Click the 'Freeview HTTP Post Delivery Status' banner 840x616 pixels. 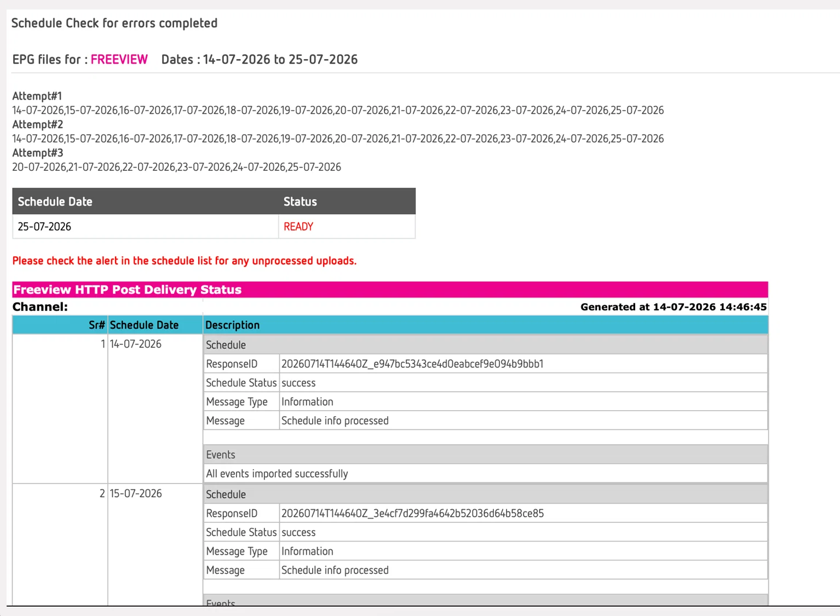point(390,290)
